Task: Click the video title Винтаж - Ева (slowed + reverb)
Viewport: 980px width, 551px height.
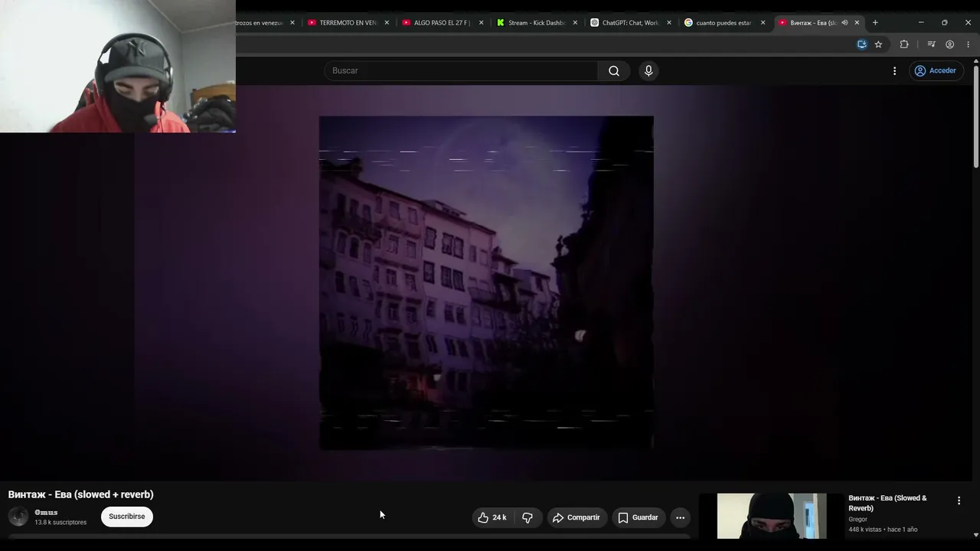Action: [81, 494]
